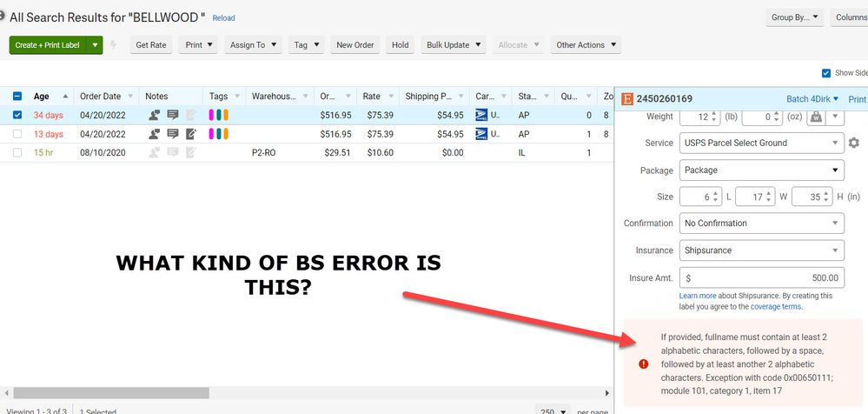868x414 pixels.
Task: Open the Other Actions menu
Action: pyautogui.click(x=585, y=45)
